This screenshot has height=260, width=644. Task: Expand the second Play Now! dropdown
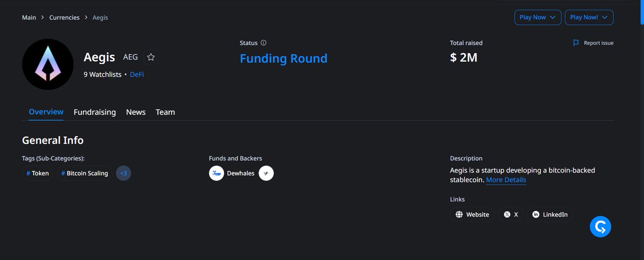[x=589, y=17]
